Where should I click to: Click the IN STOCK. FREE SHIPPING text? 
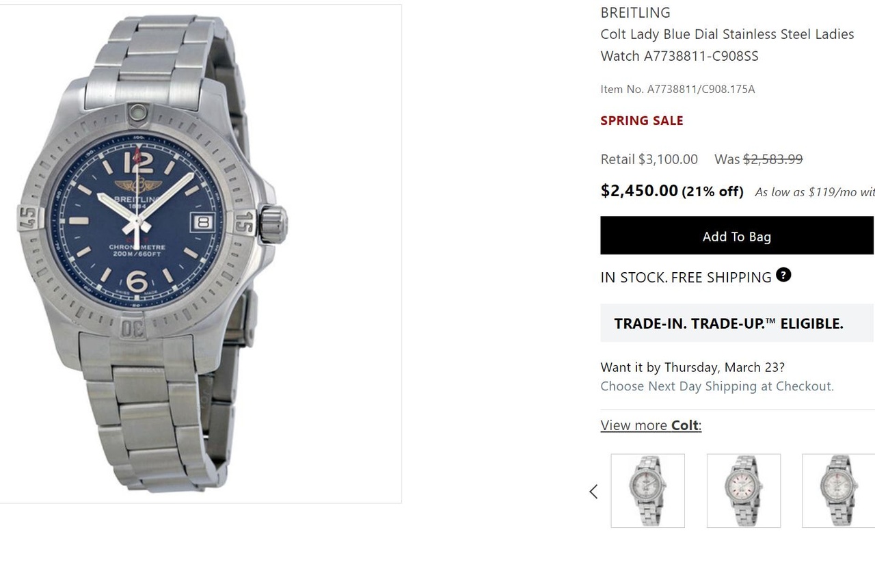[686, 278]
